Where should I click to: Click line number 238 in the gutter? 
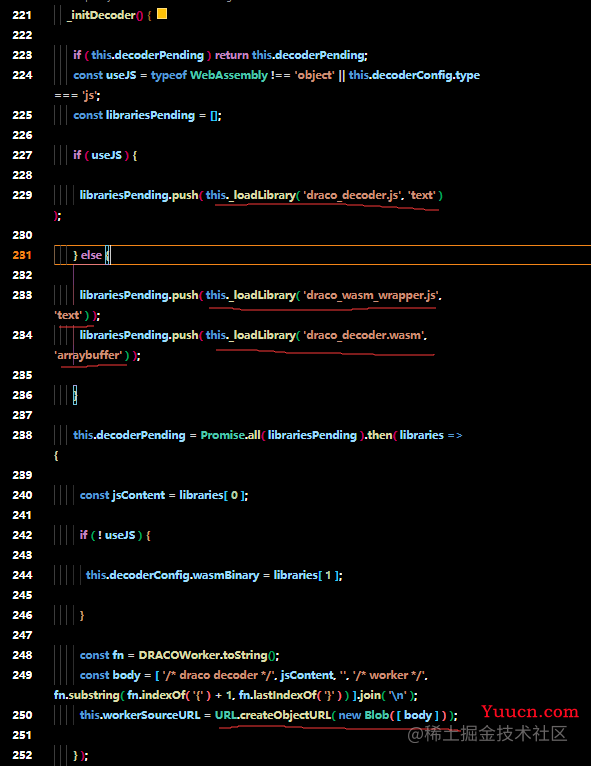pos(22,435)
